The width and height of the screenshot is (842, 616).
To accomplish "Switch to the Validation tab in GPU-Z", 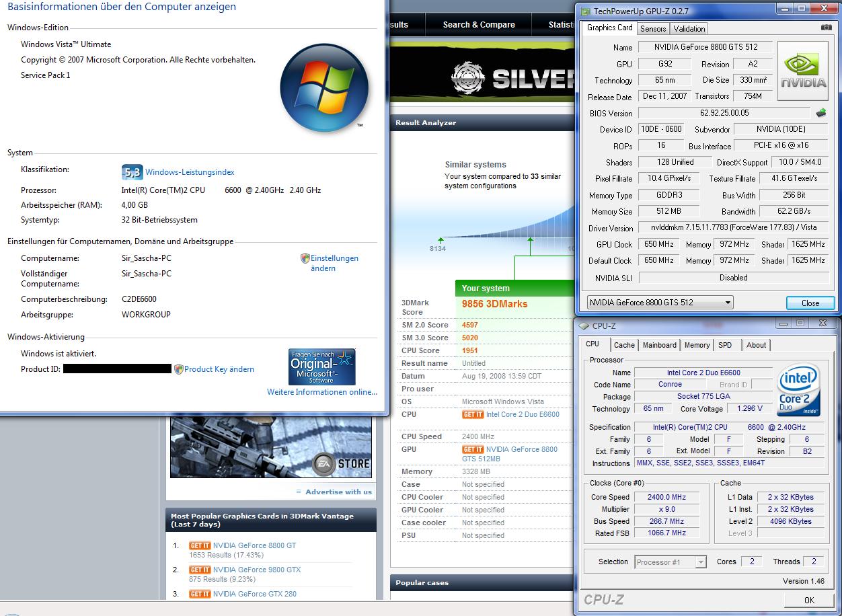I will click(x=689, y=28).
